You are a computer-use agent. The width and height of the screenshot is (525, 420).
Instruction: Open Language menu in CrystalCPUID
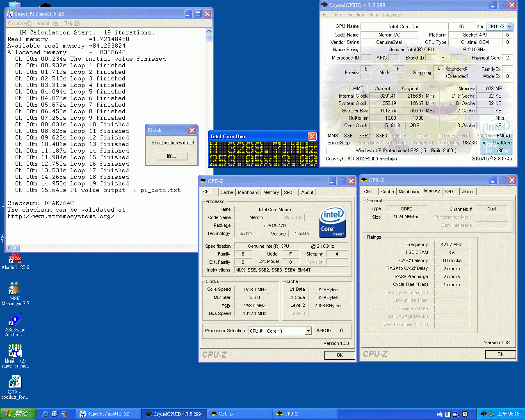point(392,15)
